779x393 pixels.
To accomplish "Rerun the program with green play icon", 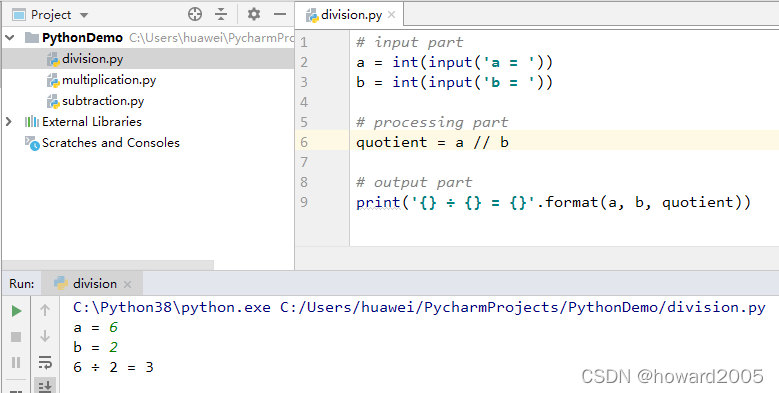I will [16, 311].
